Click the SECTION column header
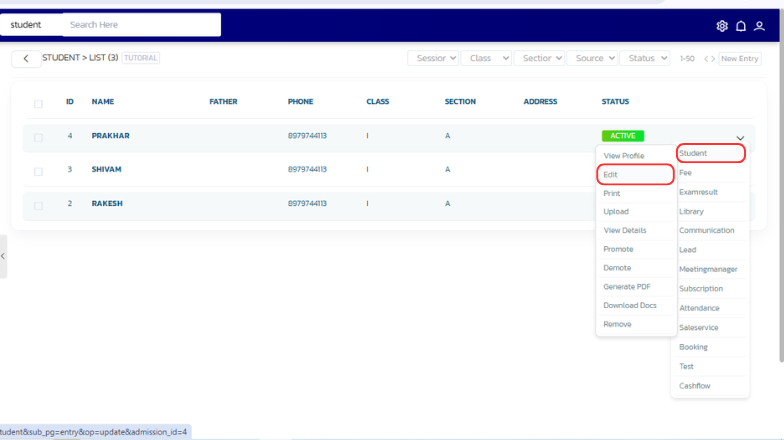Viewport: 784px width, 440px height. (460, 102)
